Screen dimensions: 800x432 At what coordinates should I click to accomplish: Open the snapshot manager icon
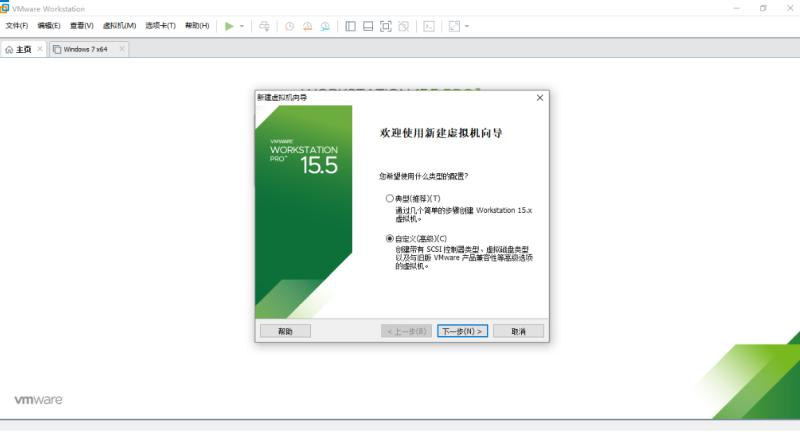coord(325,26)
